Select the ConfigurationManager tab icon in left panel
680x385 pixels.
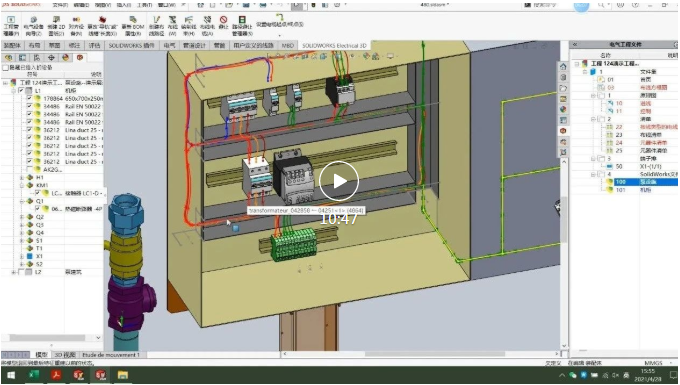(37, 58)
